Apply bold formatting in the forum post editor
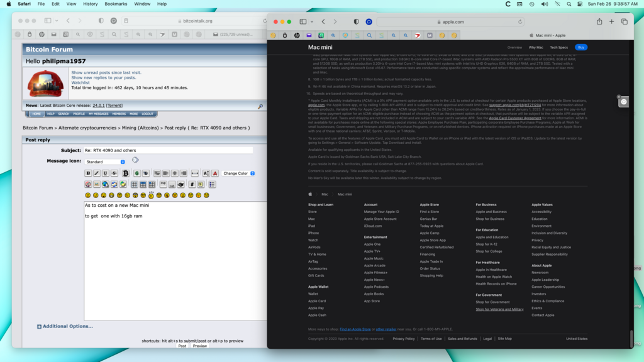Viewport: 644px width, 362px height. point(88,173)
